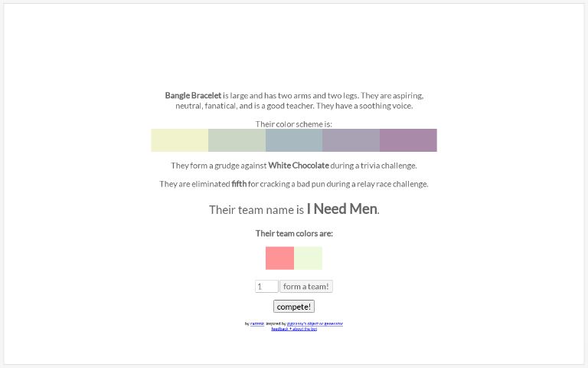
Task: Click the bold word fifth
Action: (239, 184)
